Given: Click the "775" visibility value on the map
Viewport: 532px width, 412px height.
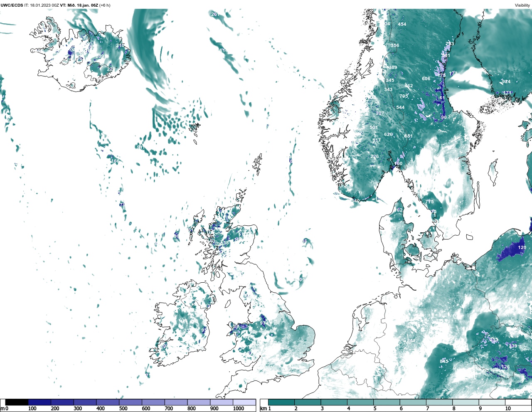Looking at the screenshot, I should (429, 202).
